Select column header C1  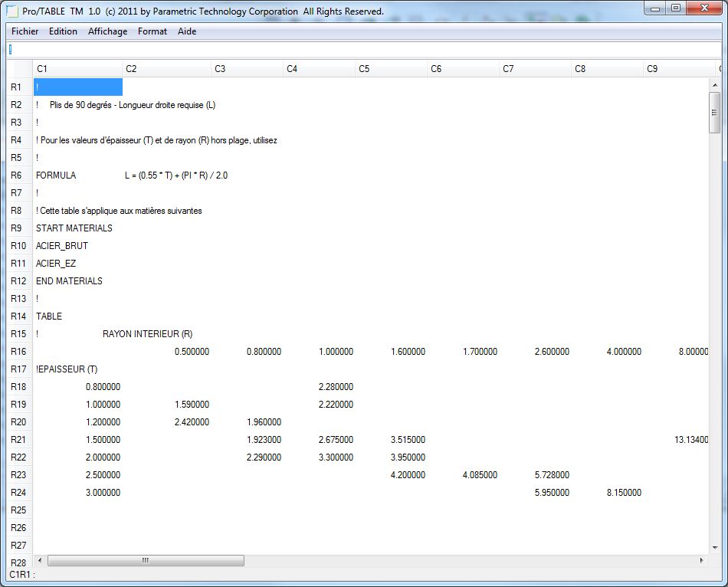coord(77,69)
